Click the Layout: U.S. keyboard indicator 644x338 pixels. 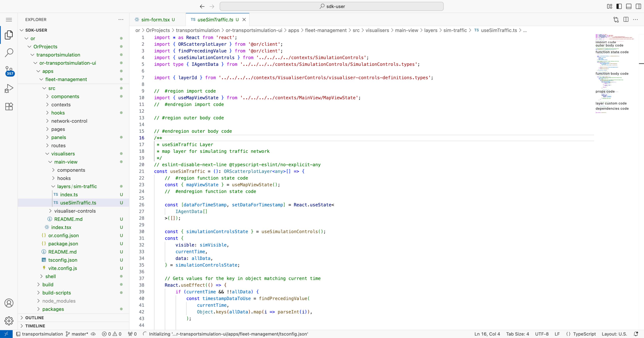tap(614, 334)
